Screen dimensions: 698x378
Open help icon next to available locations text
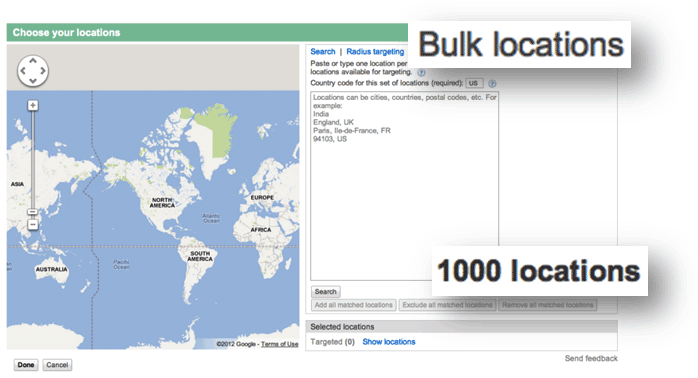[421, 72]
